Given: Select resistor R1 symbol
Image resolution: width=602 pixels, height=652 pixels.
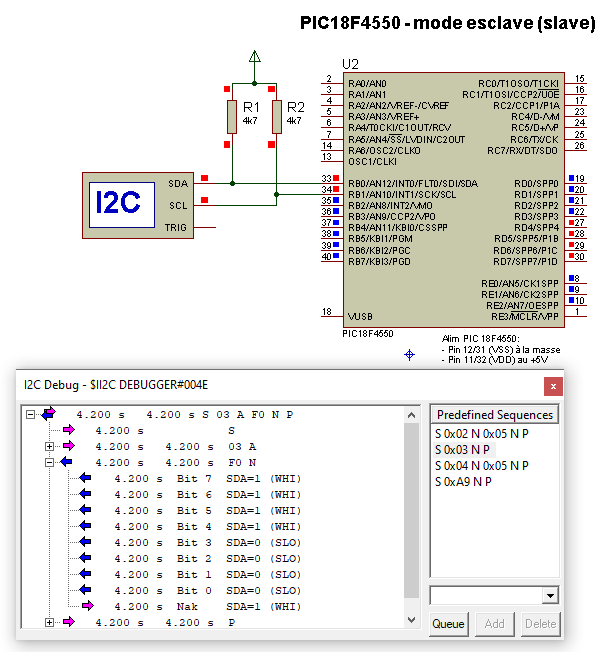Looking at the screenshot, I should [x=232, y=117].
